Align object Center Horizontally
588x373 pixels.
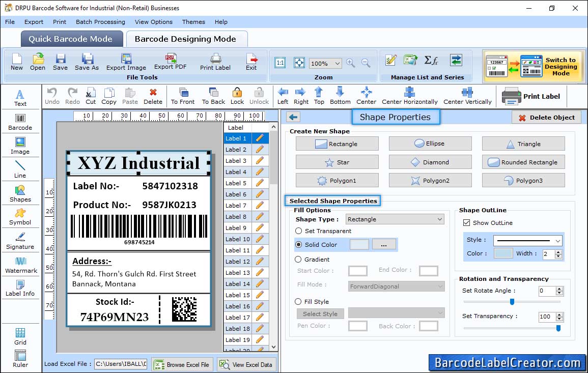tap(409, 96)
